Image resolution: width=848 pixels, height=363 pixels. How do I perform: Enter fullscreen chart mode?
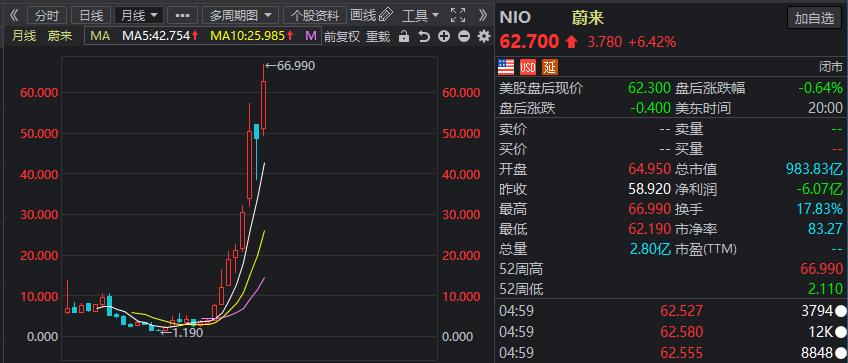coord(458,15)
